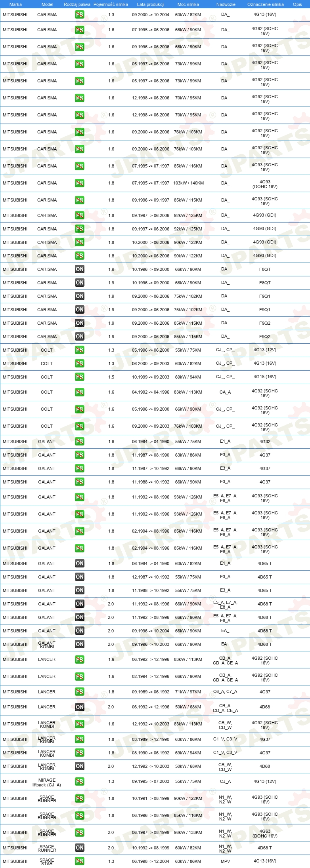The image size is (310, 868).
Task: Click ON icon in Lancer Kombi 2.0 row
Action: (80, 766)
